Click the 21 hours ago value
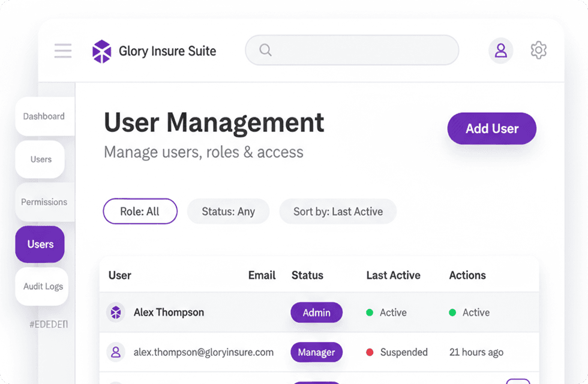588x384 pixels. pos(476,353)
